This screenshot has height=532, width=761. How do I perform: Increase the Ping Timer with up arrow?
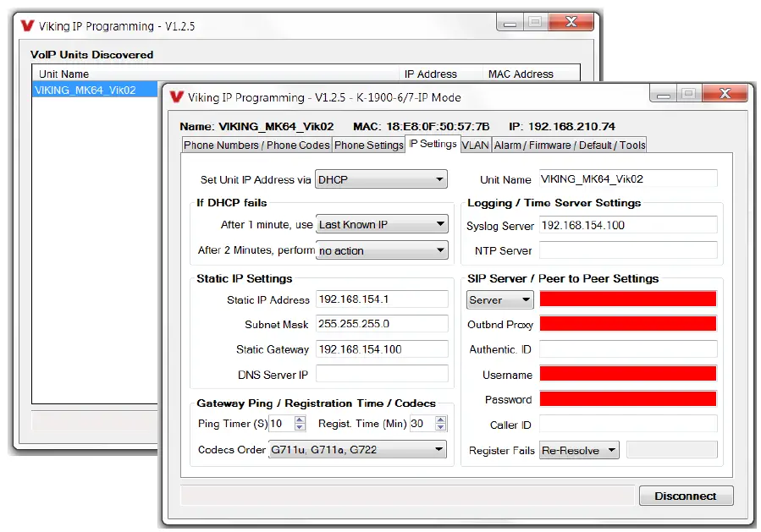[300, 420]
